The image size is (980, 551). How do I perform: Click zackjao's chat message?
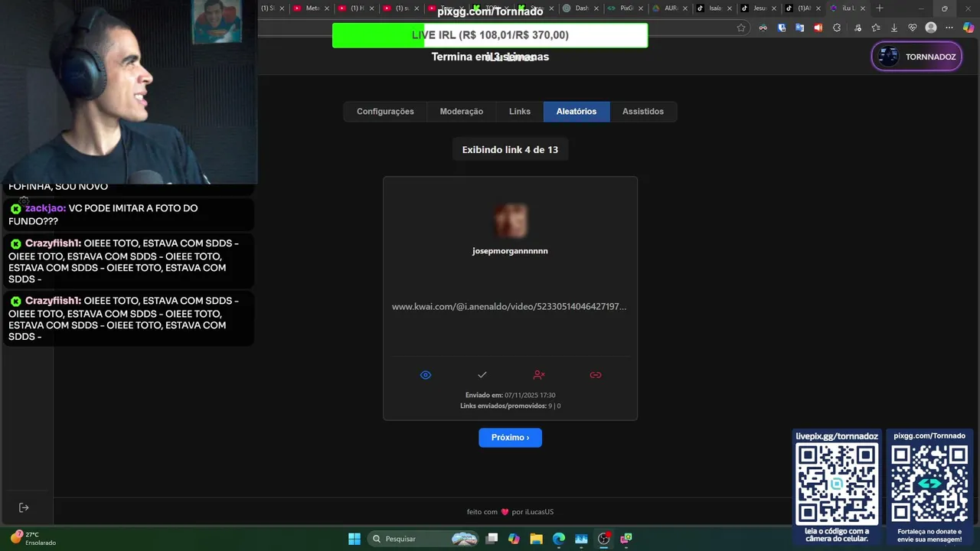coord(128,214)
